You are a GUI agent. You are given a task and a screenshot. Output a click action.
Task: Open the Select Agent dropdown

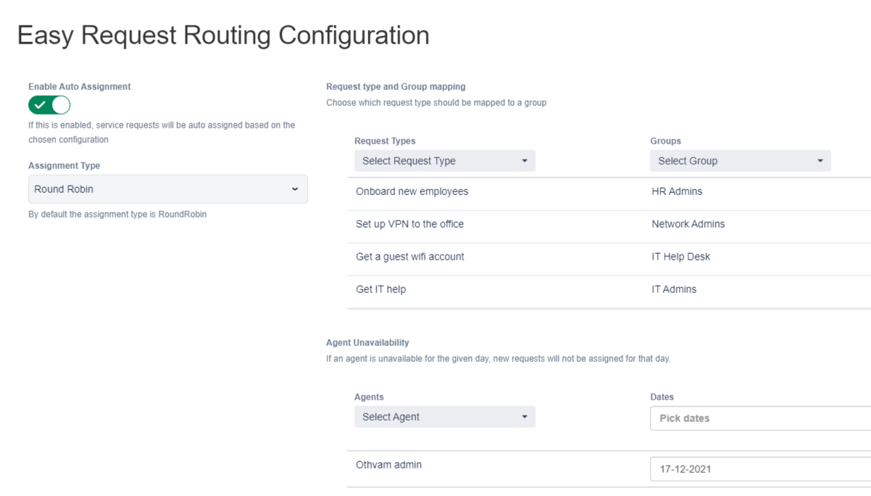(x=444, y=417)
